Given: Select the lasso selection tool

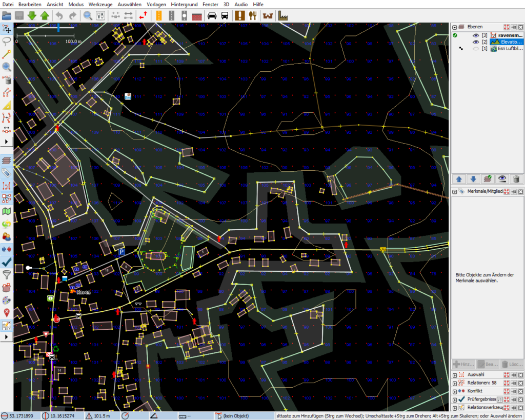Looking at the screenshot, I should tap(6, 42).
